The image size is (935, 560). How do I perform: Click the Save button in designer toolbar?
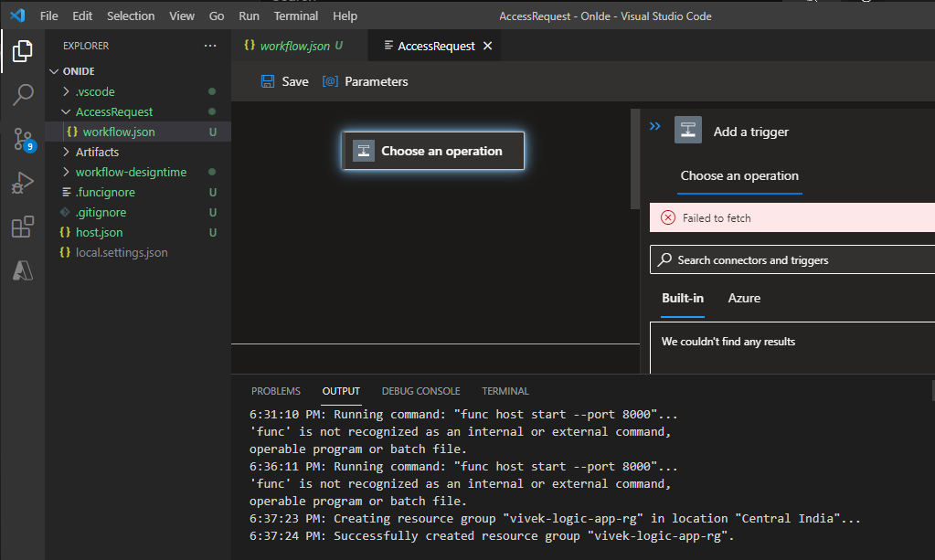[x=285, y=81]
